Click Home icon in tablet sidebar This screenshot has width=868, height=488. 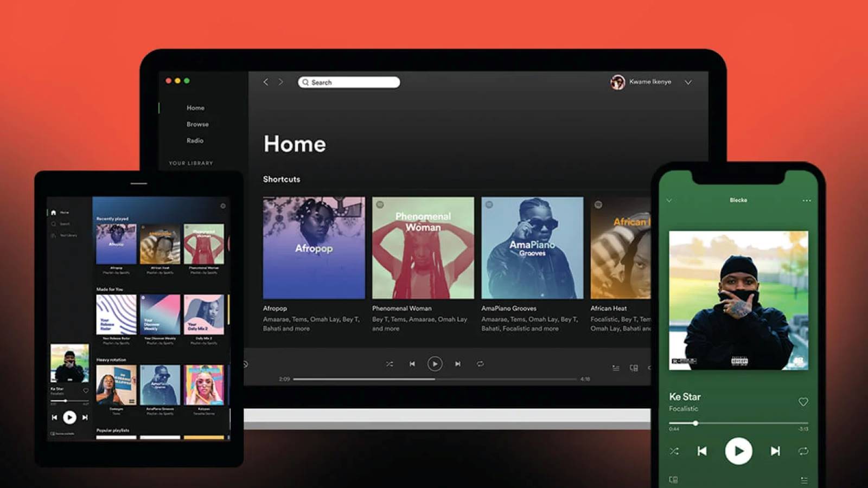pyautogui.click(x=53, y=213)
